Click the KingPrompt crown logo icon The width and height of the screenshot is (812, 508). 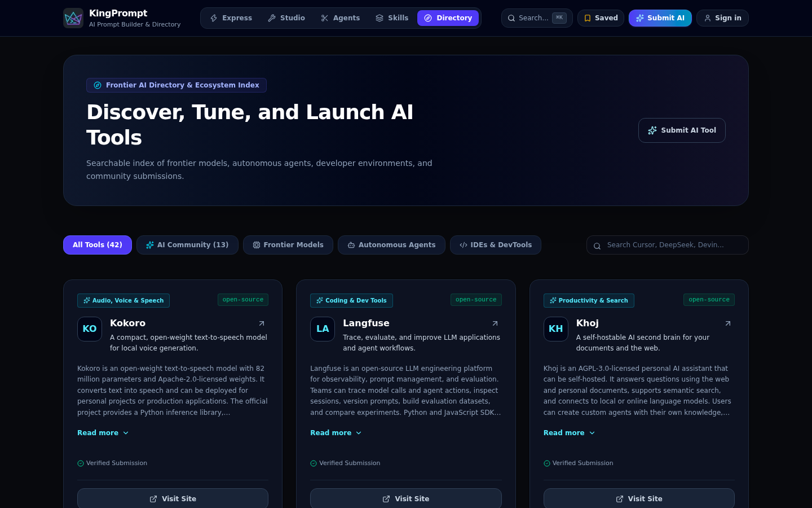73,18
